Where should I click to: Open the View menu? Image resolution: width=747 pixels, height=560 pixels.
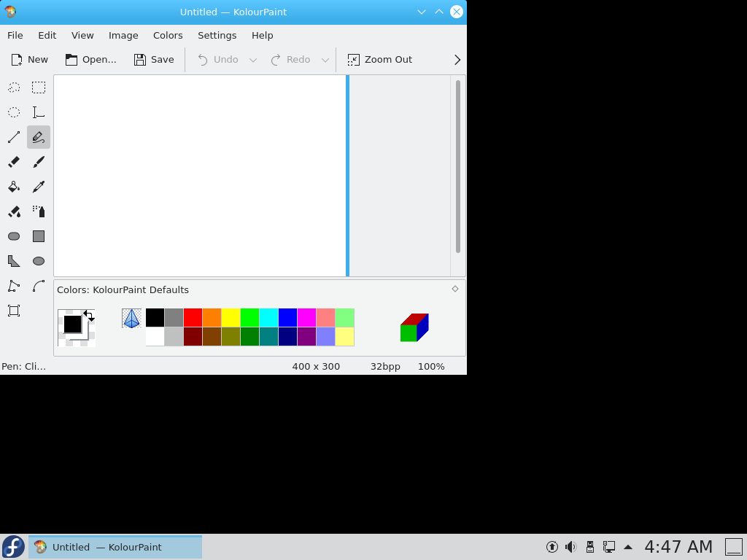[x=82, y=35]
